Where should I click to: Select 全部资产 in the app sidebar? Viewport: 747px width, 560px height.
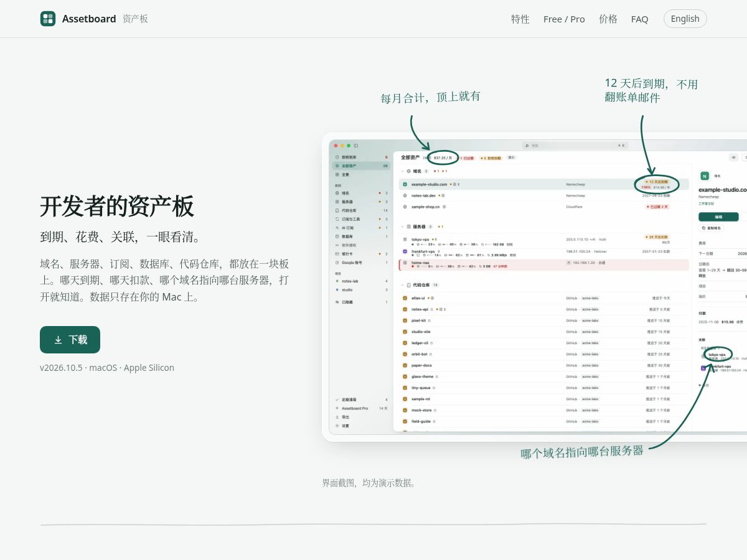(x=361, y=166)
